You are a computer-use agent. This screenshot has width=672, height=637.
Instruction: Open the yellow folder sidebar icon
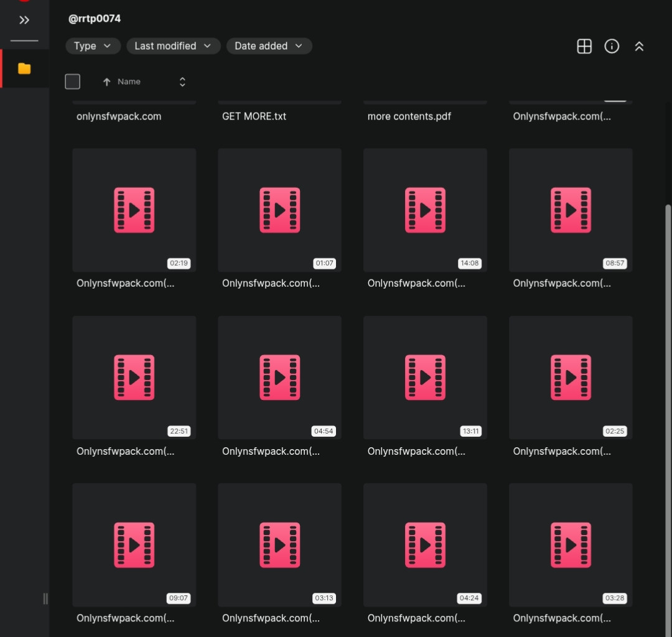click(24, 68)
